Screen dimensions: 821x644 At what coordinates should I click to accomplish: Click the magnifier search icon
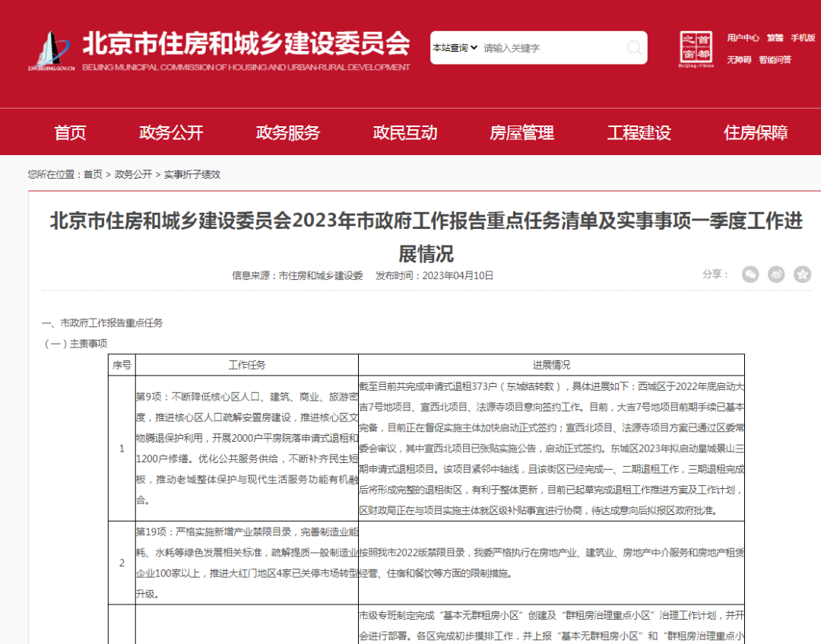(634, 48)
